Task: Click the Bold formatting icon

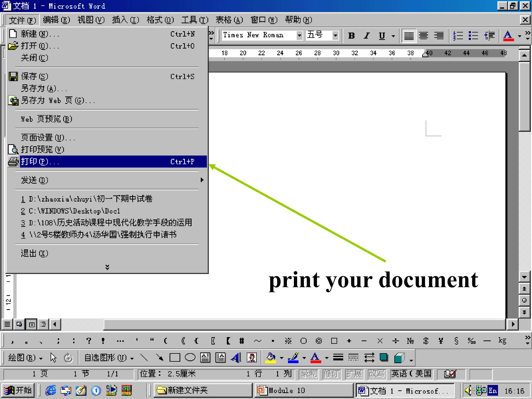Action: click(x=351, y=36)
